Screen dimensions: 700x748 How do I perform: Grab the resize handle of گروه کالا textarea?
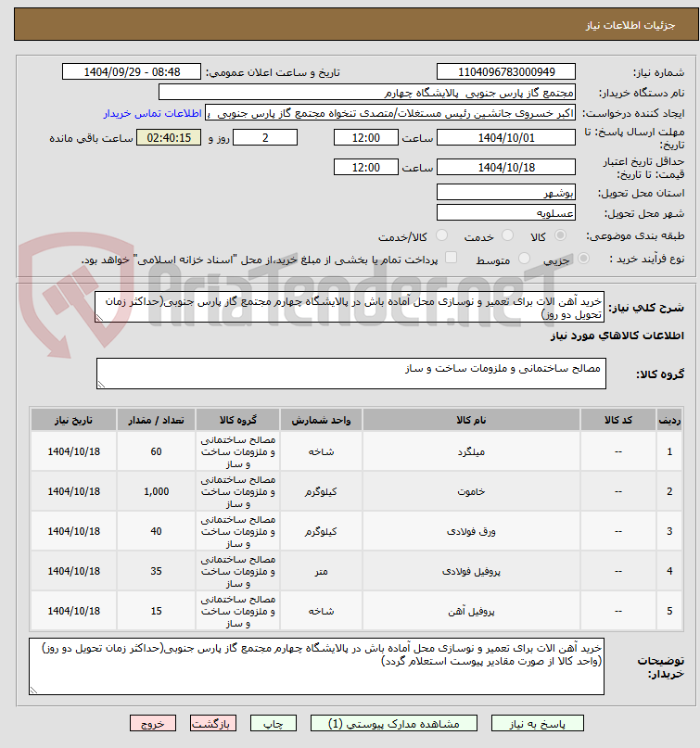click(x=101, y=385)
